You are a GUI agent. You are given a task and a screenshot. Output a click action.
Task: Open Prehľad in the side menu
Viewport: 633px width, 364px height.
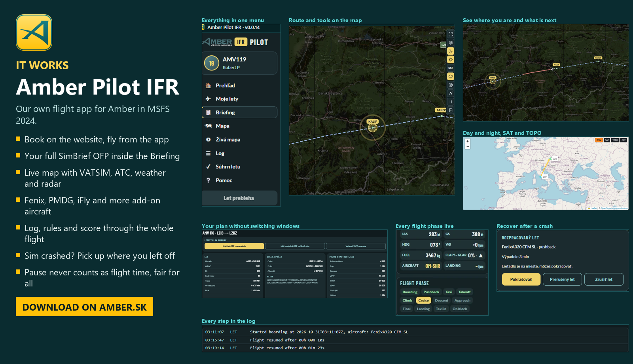240,85
